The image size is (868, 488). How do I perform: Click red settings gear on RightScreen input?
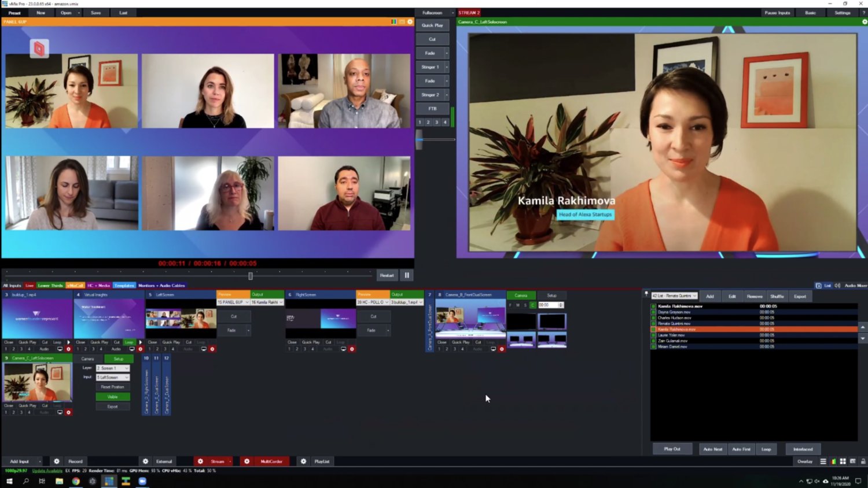pyautogui.click(x=352, y=349)
